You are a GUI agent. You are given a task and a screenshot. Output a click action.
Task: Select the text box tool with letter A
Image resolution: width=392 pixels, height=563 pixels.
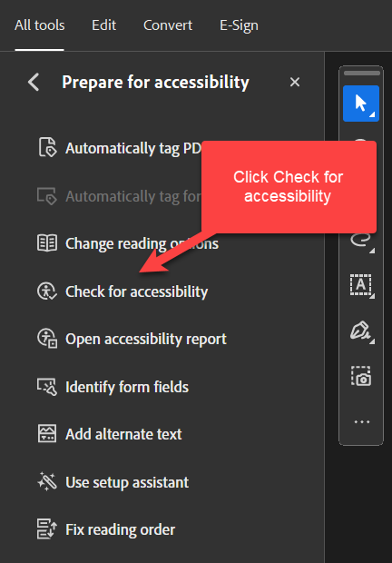(361, 285)
